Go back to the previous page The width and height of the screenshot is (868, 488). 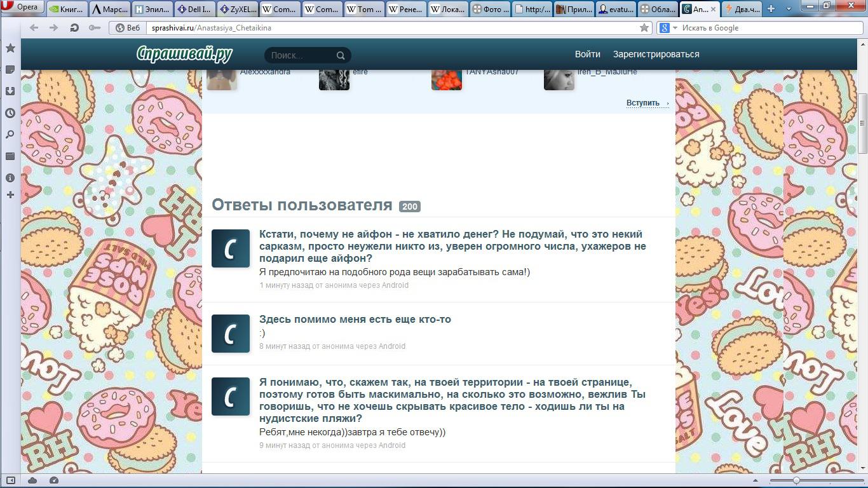point(34,28)
